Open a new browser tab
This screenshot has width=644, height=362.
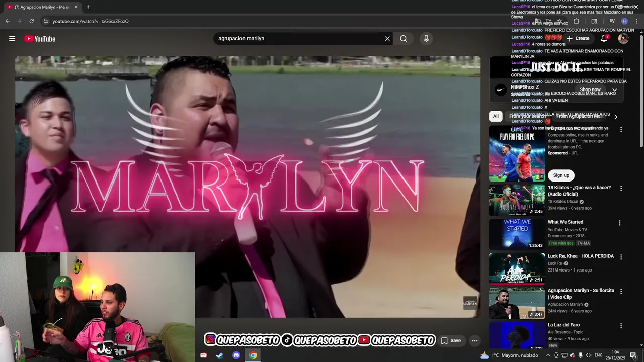[x=89, y=7]
